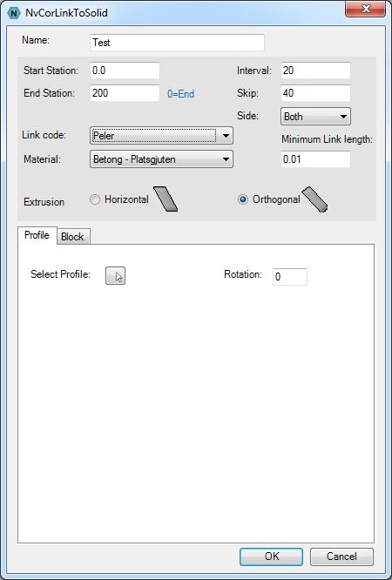Click the Orthogonal extrusion shape icon
Image resolution: width=392 pixels, height=580 pixels.
(x=314, y=199)
